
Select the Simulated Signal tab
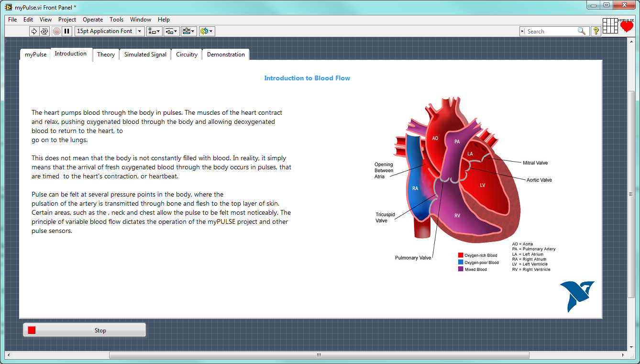(145, 55)
